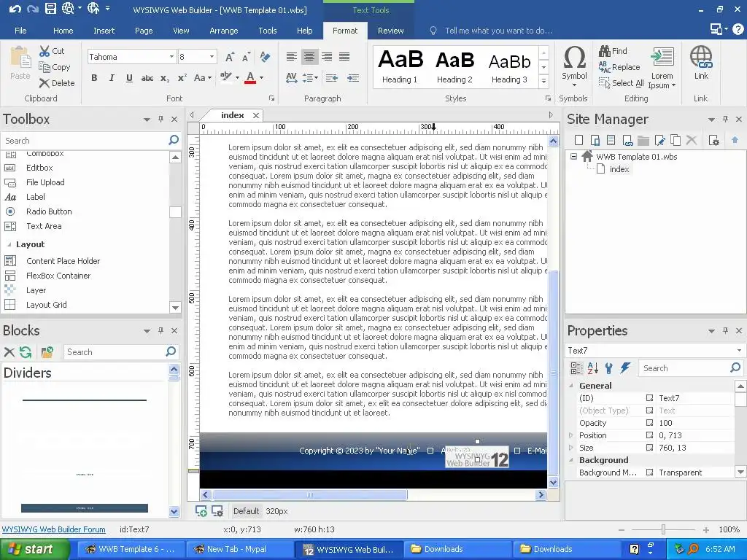Sort properties alphabetically
Viewport: 747px width, 560px height.
tap(592, 367)
